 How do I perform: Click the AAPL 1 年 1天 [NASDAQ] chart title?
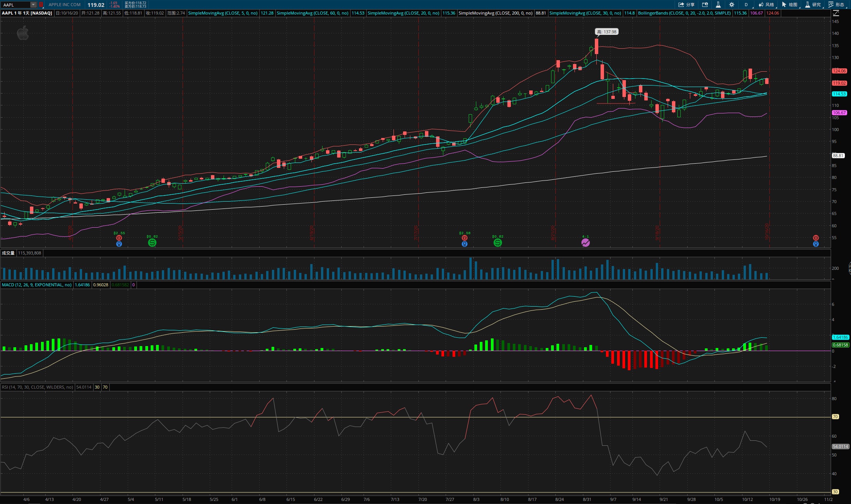coord(27,13)
